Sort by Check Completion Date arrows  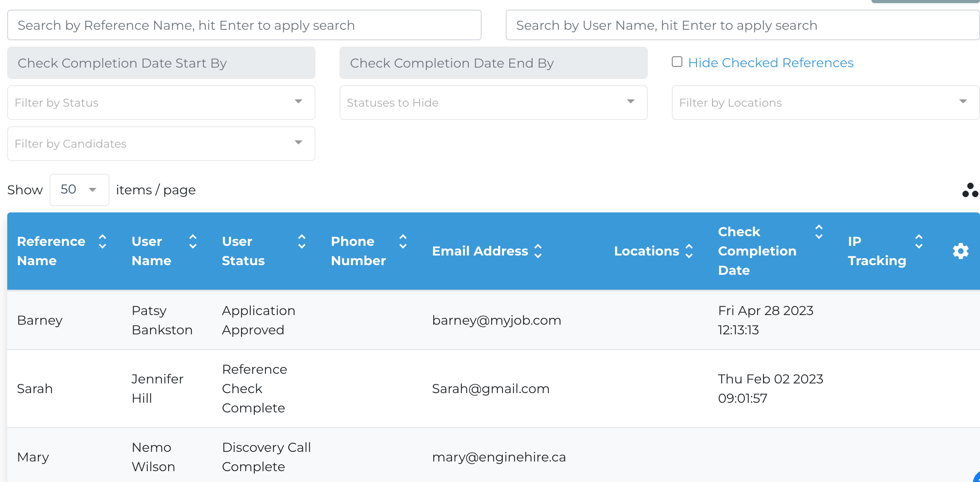click(x=819, y=232)
